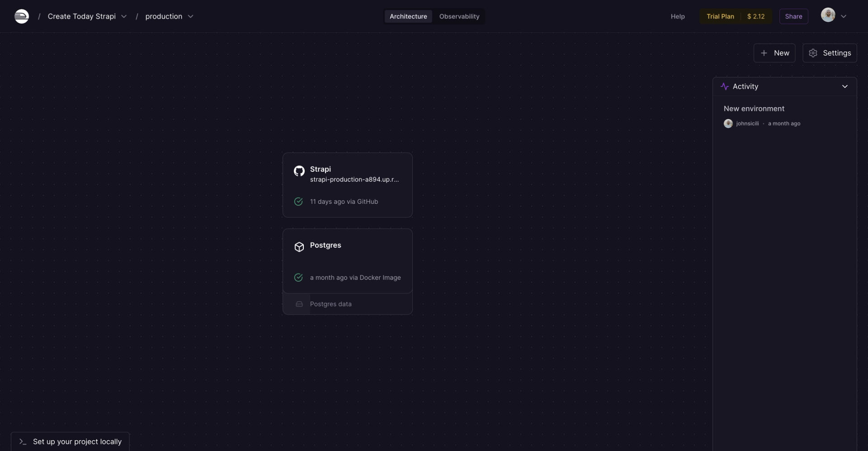The image size is (868, 451).
Task: Click the GitHub icon on Strapi service
Action: coord(299,171)
